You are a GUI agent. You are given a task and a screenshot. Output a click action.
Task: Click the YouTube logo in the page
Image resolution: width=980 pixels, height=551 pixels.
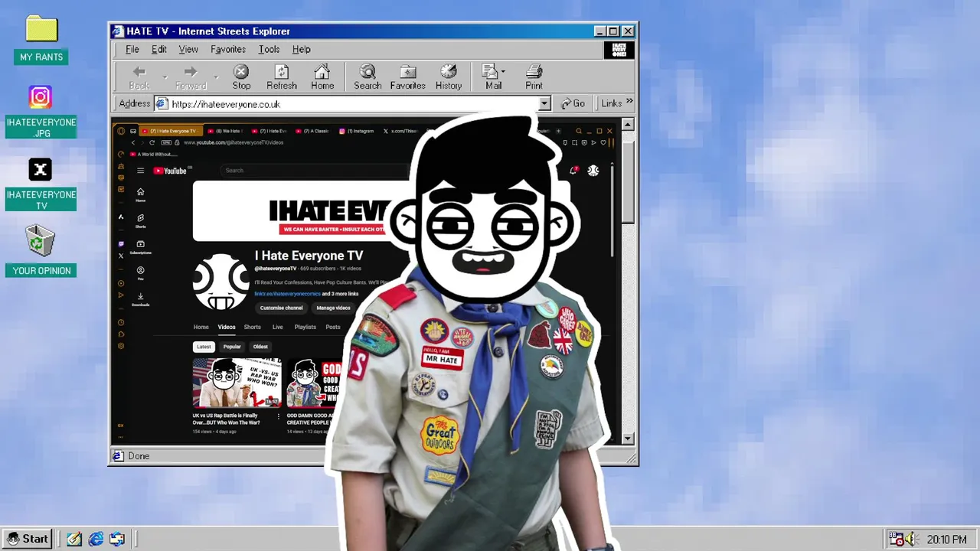[x=170, y=171]
